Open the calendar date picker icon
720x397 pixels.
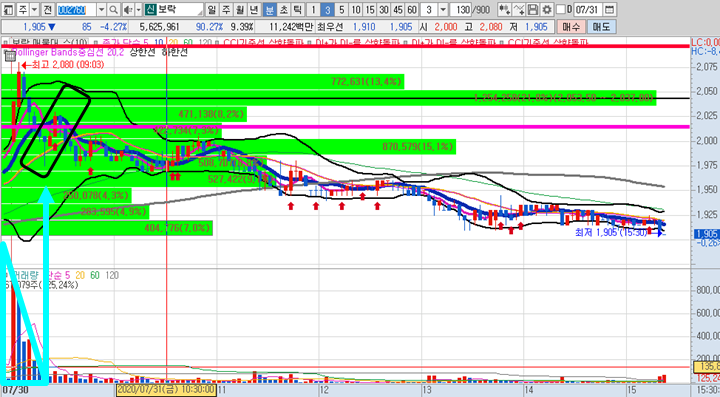tap(609, 9)
